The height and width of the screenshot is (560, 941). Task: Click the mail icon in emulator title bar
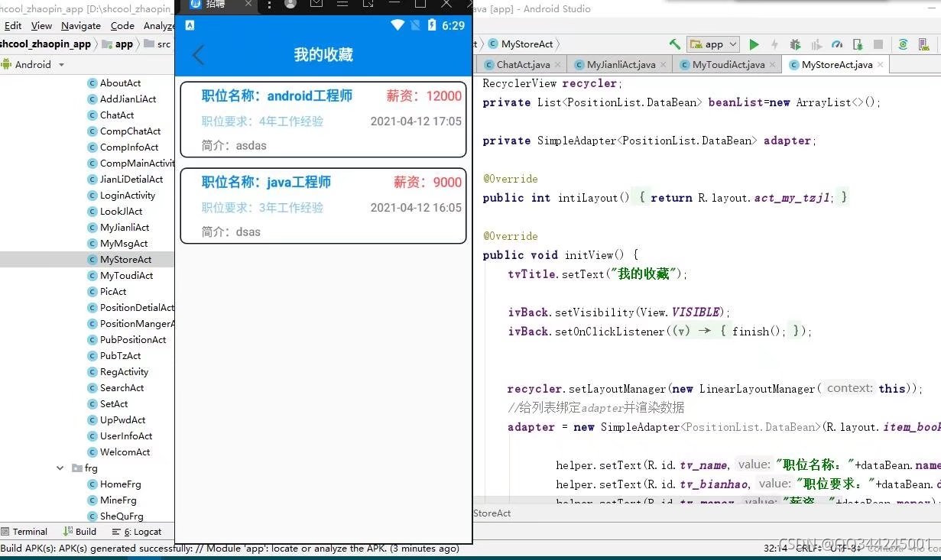pyautogui.click(x=316, y=4)
